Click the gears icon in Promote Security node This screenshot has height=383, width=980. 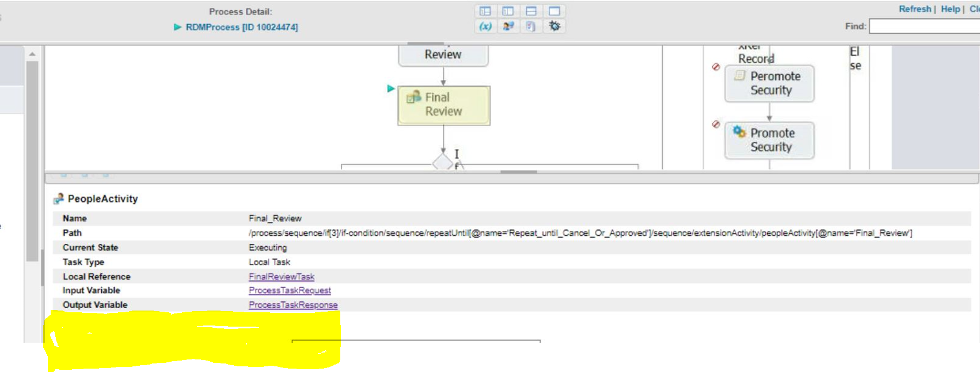click(739, 132)
